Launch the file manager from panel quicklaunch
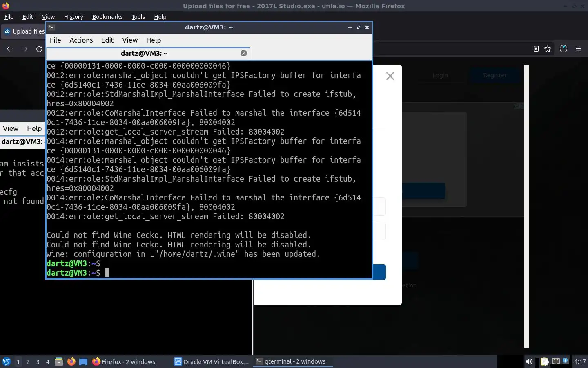The width and height of the screenshot is (588, 368). [59, 361]
